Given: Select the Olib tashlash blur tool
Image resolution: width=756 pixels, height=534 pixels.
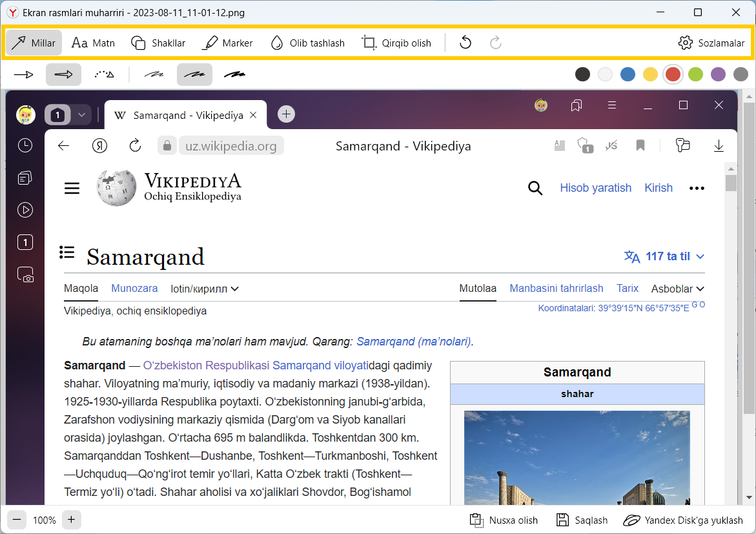Looking at the screenshot, I should (x=307, y=43).
